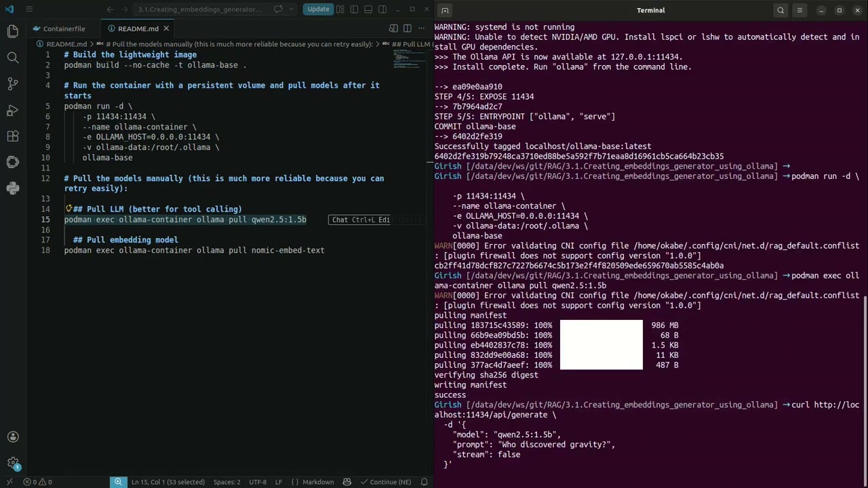The height and width of the screenshot is (488, 868).
Task: Click the Terminal search icon
Action: coord(781,10)
